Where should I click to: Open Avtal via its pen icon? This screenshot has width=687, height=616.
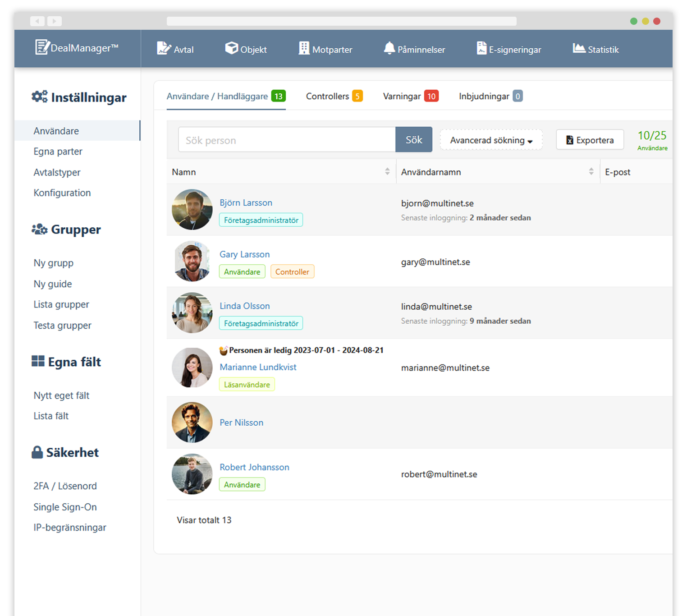point(164,48)
